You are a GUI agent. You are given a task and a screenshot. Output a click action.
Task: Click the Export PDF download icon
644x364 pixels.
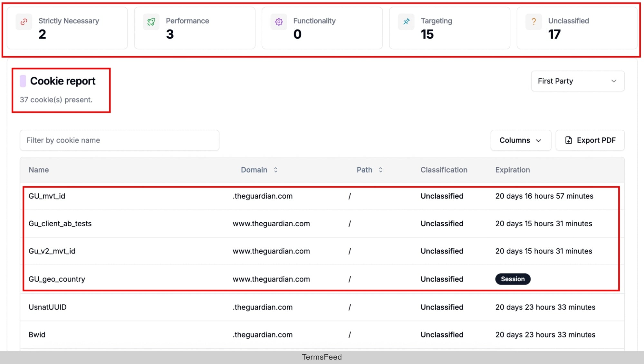point(569,140)
